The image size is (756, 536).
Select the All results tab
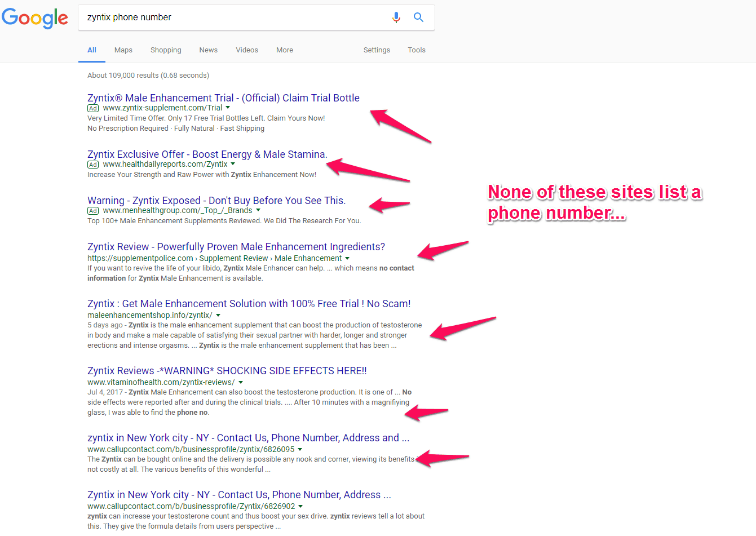click(92, 50)
